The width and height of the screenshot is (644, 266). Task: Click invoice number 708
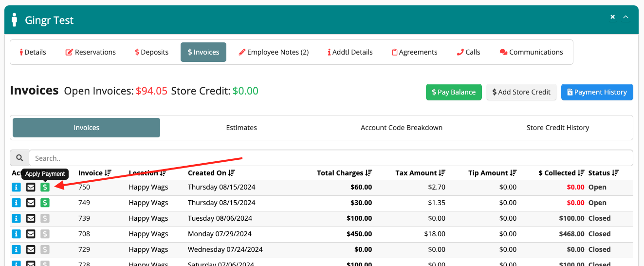[84, 234]
